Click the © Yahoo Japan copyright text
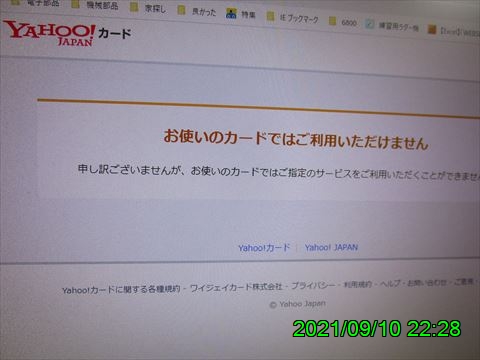The image size is (480, 360). (x=297, y=304)
